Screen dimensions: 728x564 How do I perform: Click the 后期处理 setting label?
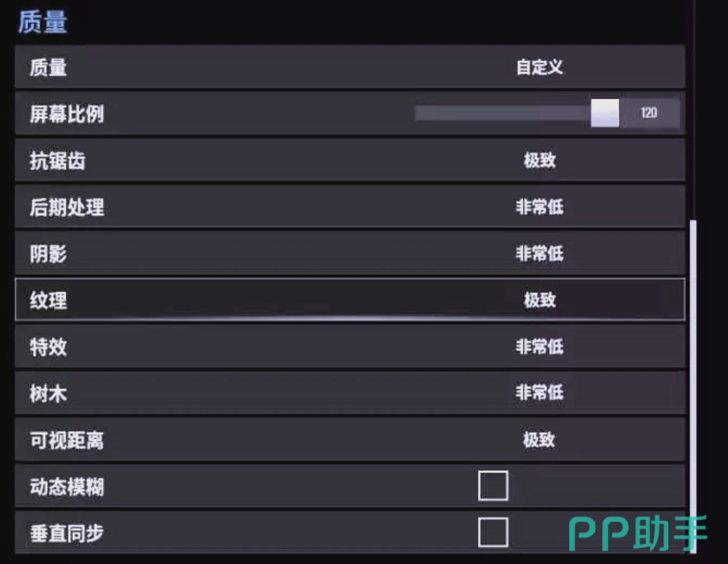coord(67,207)
